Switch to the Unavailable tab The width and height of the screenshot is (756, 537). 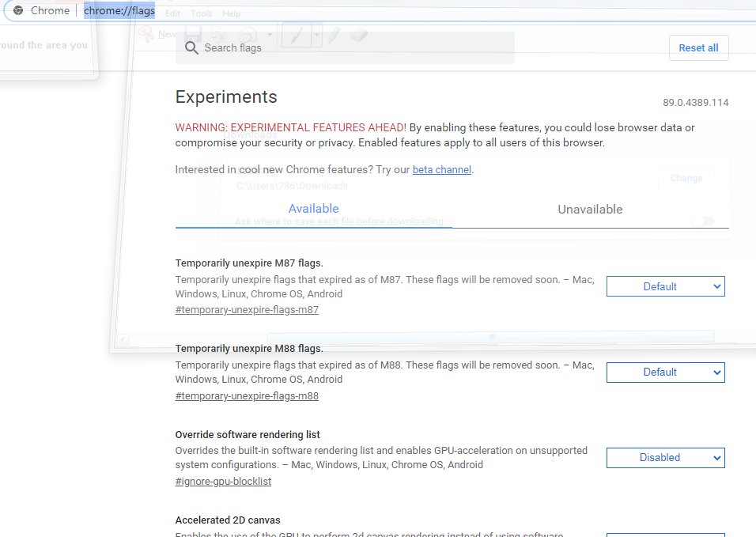coord(590,210)
